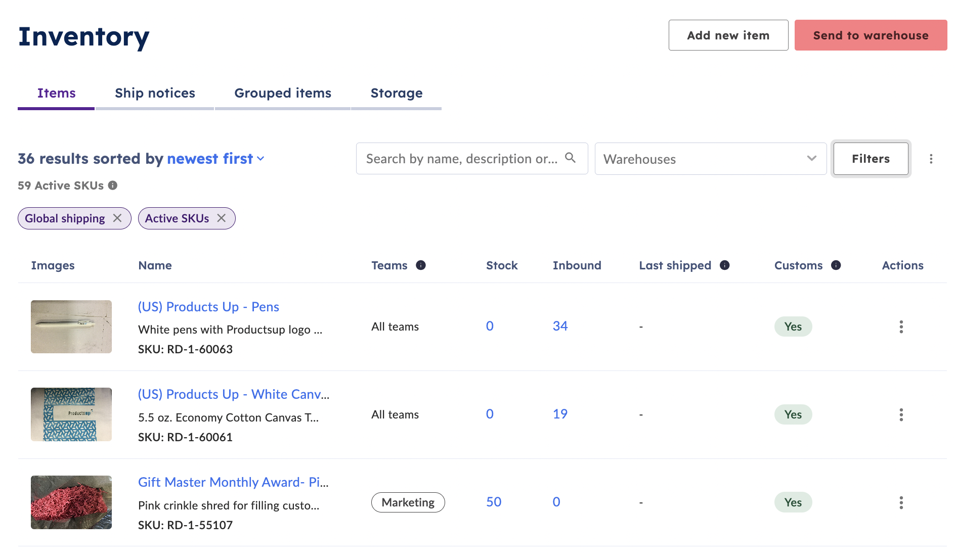Open the Grouped items tab
Screen dimensions: 955x560
(283, 93)
